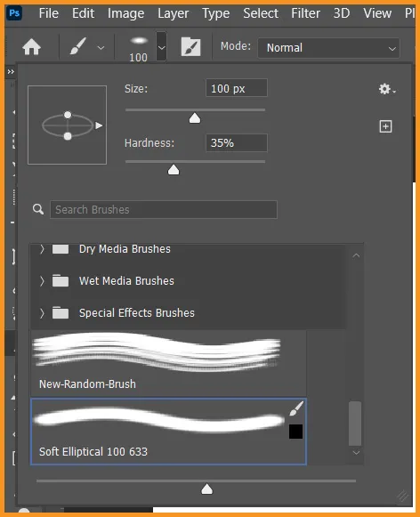Click brush tool icon on Soft Elliptical preset

pos(296,408)
